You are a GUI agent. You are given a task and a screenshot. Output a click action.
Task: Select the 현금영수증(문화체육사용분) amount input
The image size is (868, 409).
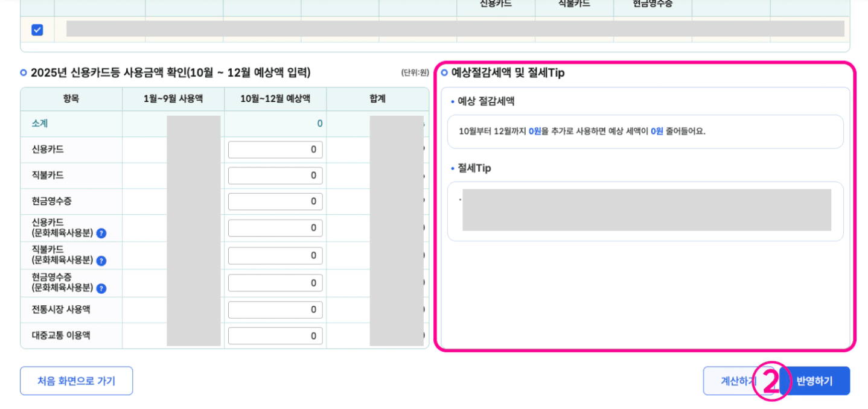tap(275, 282)
